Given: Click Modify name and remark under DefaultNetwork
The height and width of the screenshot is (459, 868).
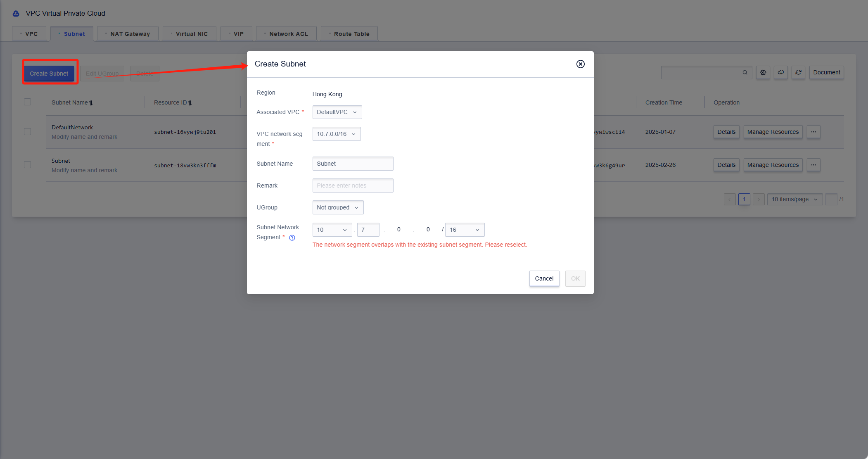Looking at the screenshot, I should coord(84,137).
